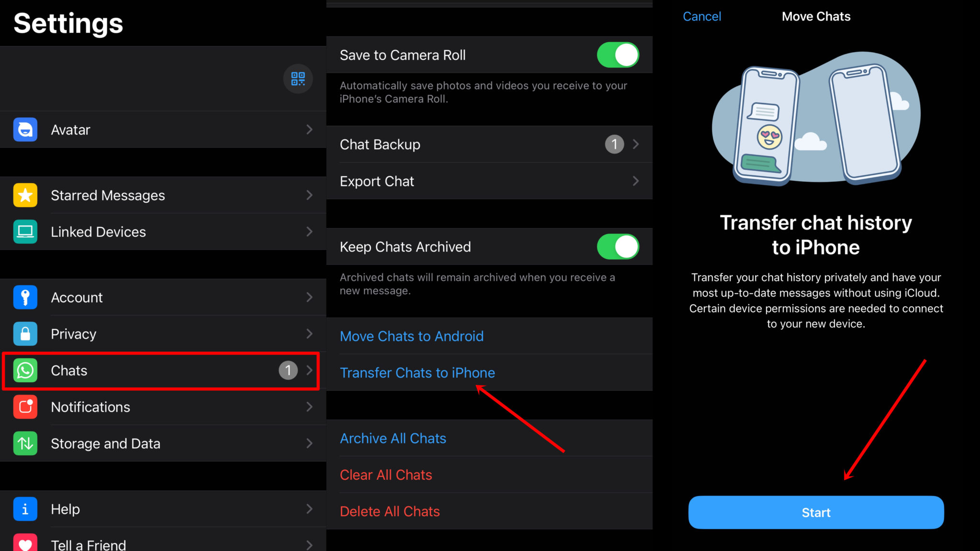Viewport: 980px width, 551px height.
Task: Open Export Chat chevron arrow
Action: coord(635,181)
